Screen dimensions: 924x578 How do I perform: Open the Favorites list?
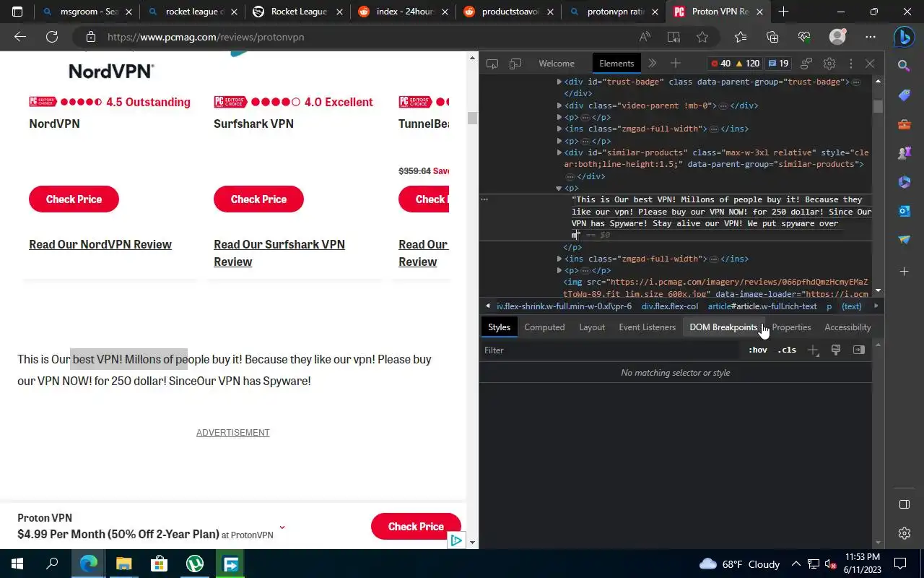coord(741,37)
